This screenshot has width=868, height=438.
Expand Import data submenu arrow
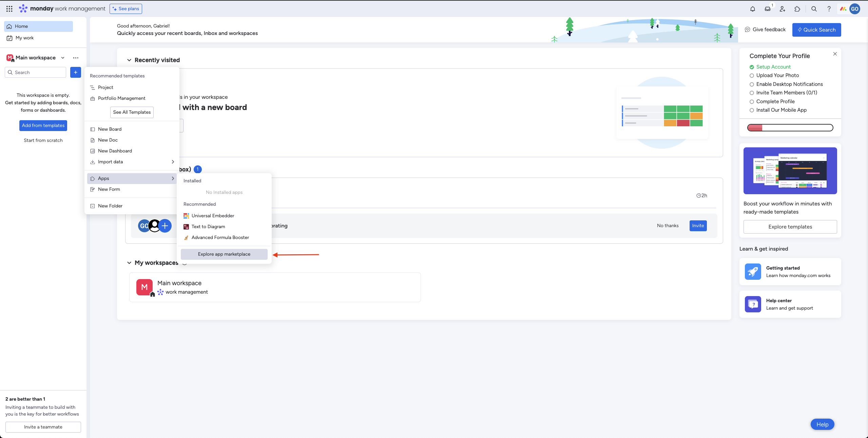(173, 162)
